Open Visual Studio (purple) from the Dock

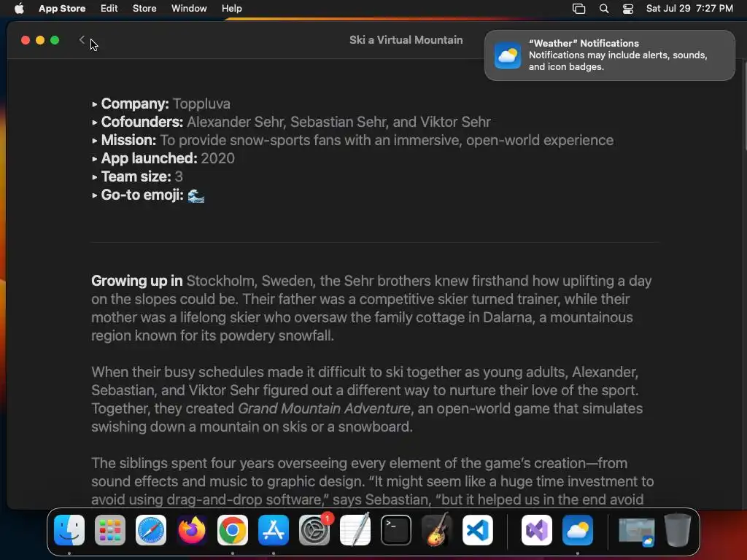tap(537, 530)
